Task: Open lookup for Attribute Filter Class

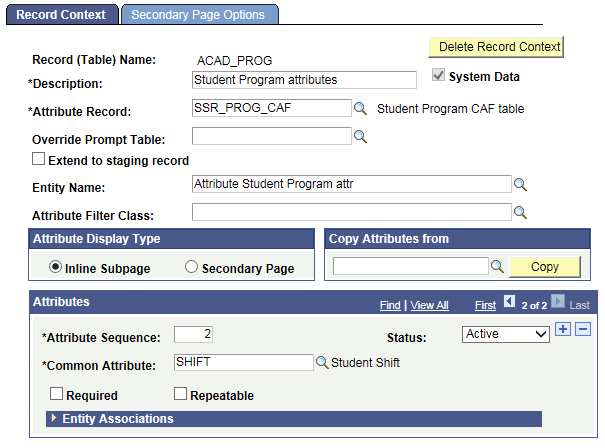Action: pos(520,213)
